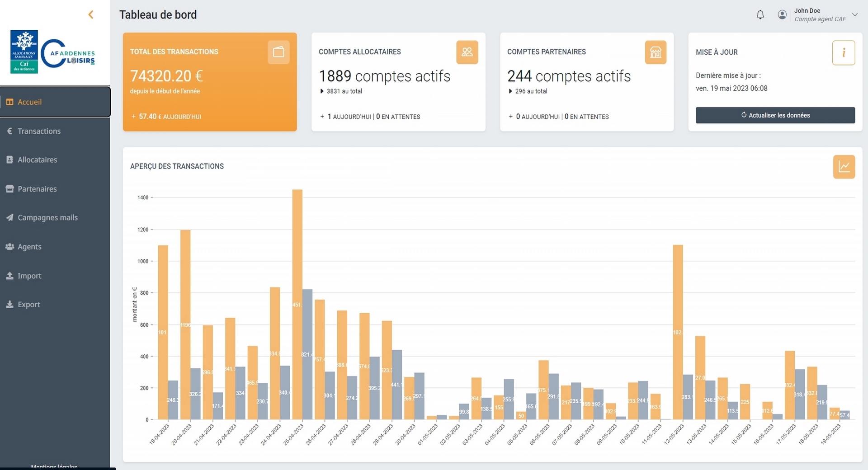Open Campagnes mails menu item
868x470 pixels.
pos(55,217)
